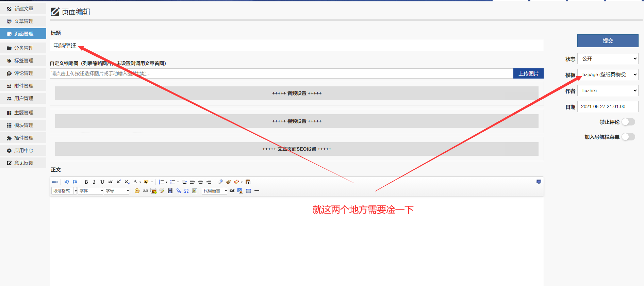Viewport: 644px width, 286px height.
Task: Click the undo arrow in editor toolbar
Action: point(67,182)
